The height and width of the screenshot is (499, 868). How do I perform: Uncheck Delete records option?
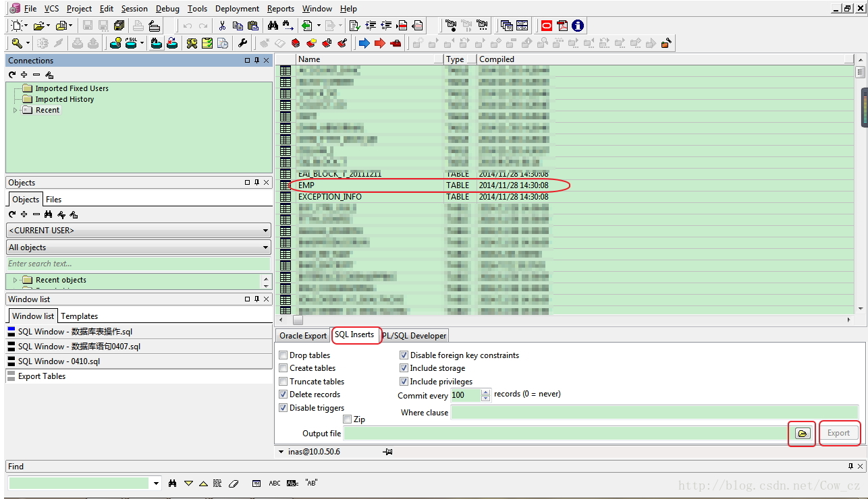tap(283, 394)
